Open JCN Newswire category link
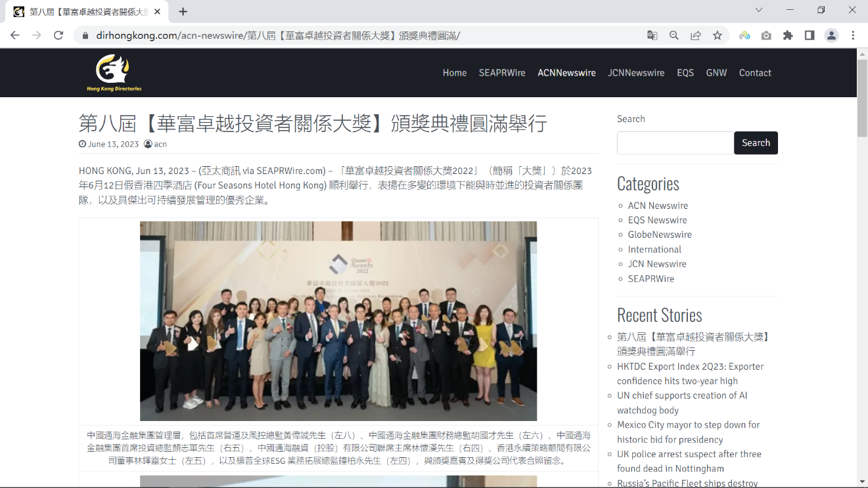 (657, 264)
